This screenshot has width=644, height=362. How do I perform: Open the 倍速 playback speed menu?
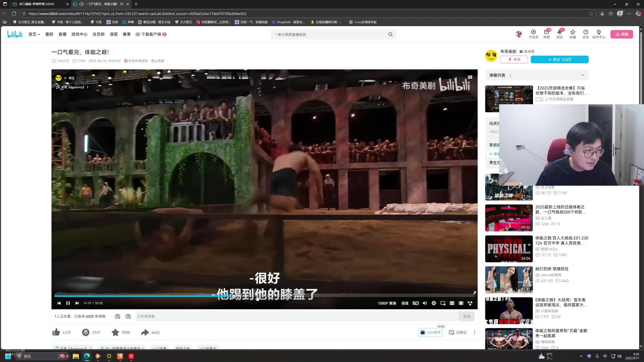405,303
